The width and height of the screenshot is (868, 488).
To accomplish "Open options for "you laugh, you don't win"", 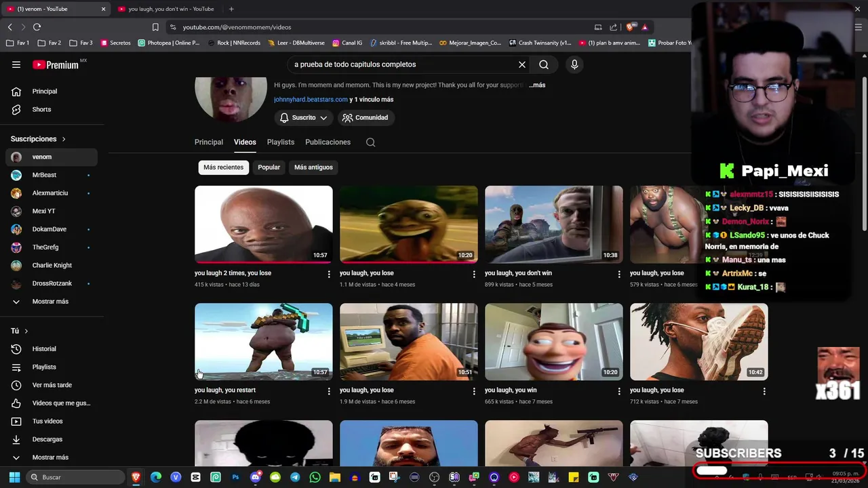I will (619, 274).
